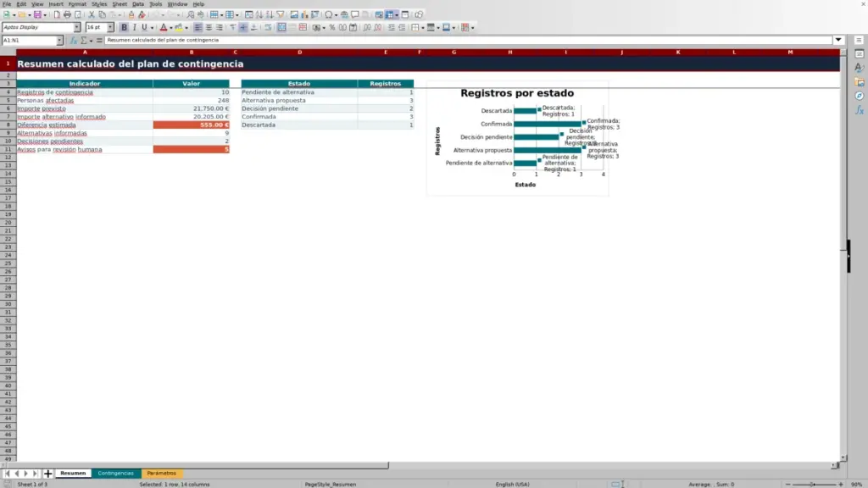The width and height of the screenshot is (868, 488).
Task: Click the Insert Image icon
Action: coord(294,14)
